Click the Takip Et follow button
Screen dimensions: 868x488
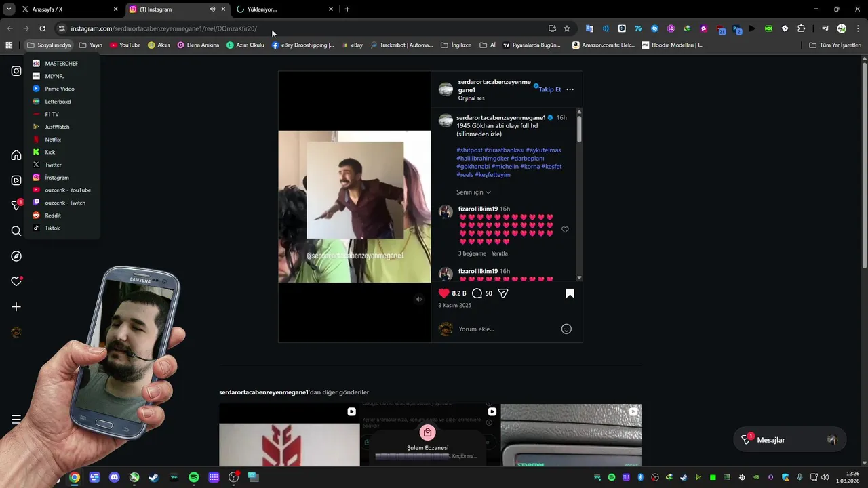[x=550, y=89]
